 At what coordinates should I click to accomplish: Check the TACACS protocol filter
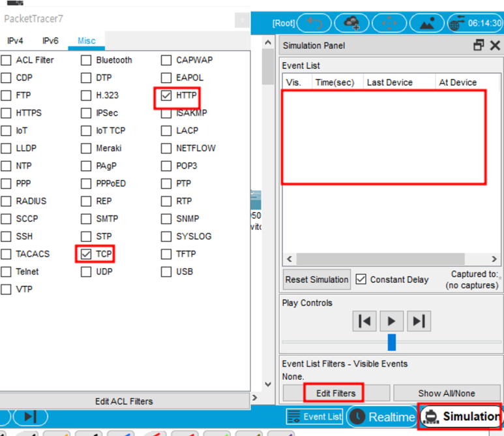tap(6, 254)
